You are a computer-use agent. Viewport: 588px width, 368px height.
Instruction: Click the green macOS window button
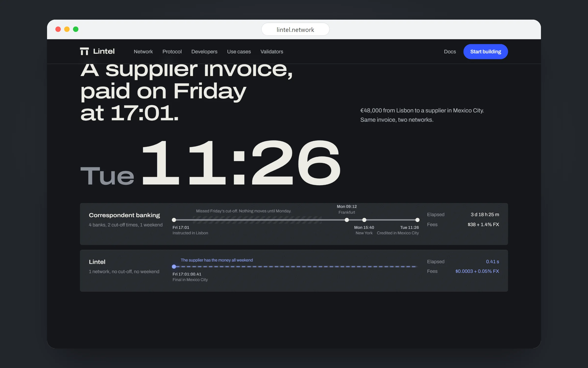76,29
